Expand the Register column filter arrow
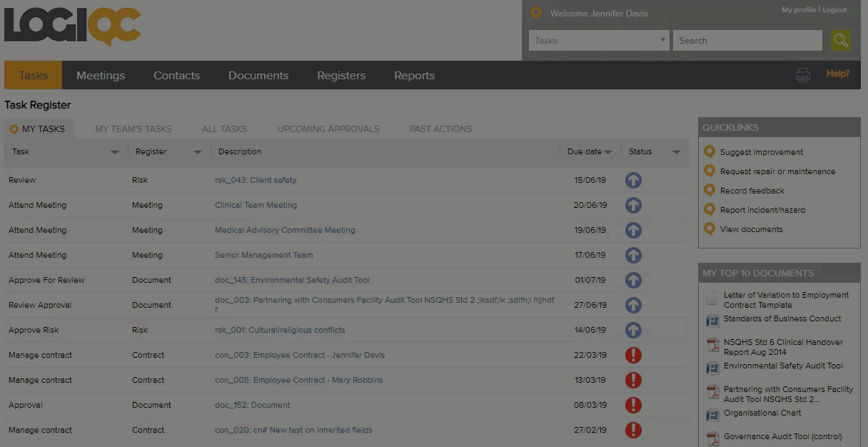The height and width of the screenshot is (447, 868). click(x=198, y=152)
